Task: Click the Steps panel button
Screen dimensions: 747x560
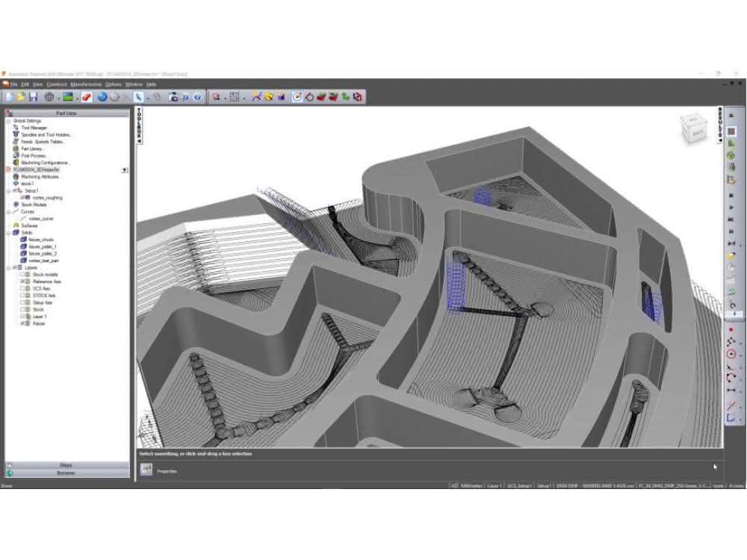Action: [x=66, y=465]
